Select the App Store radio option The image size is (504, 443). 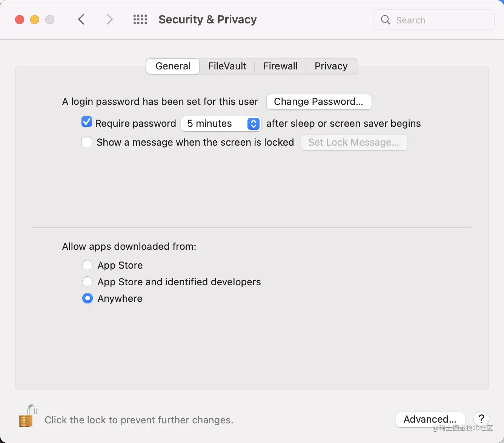click(88, 265)
